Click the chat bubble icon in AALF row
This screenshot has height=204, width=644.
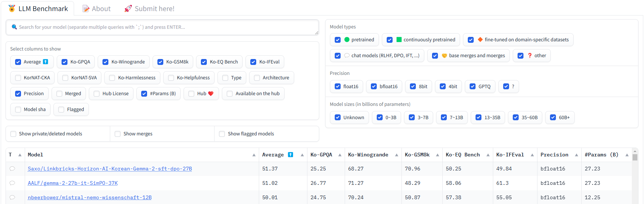(12, 183)
